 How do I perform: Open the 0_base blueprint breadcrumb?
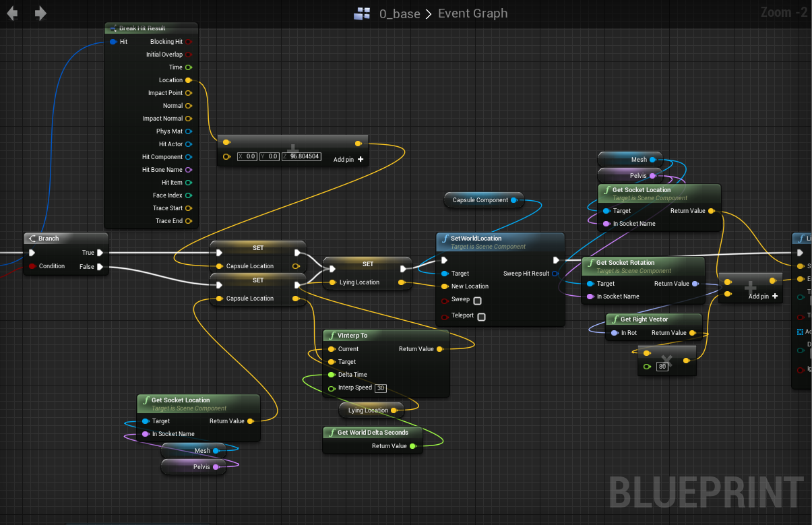[x=400, y=13]
